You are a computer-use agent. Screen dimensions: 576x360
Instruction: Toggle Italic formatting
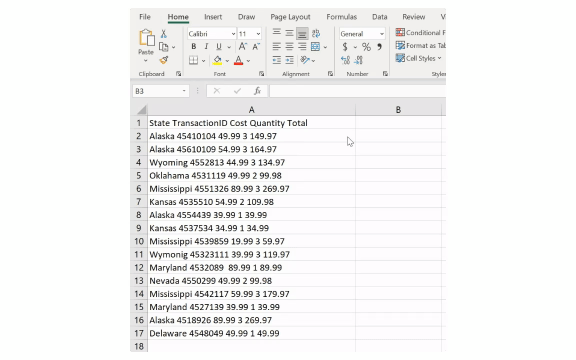tap(206, 47)
